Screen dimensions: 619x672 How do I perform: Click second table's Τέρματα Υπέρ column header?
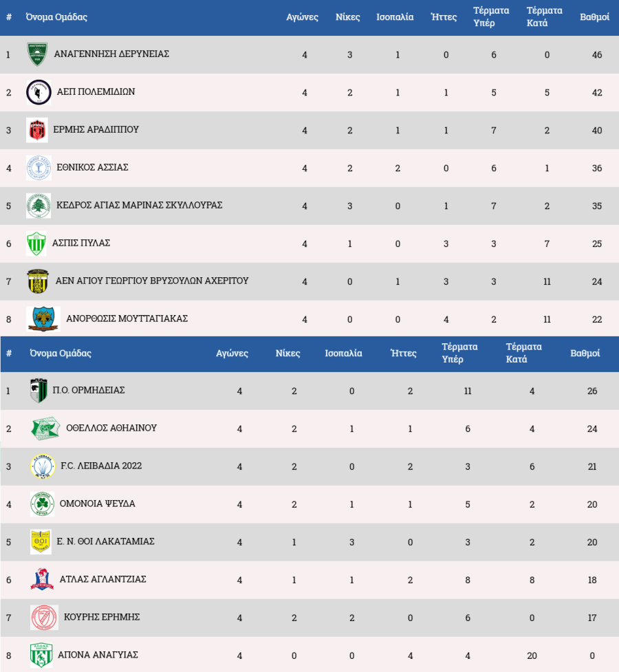459,353
